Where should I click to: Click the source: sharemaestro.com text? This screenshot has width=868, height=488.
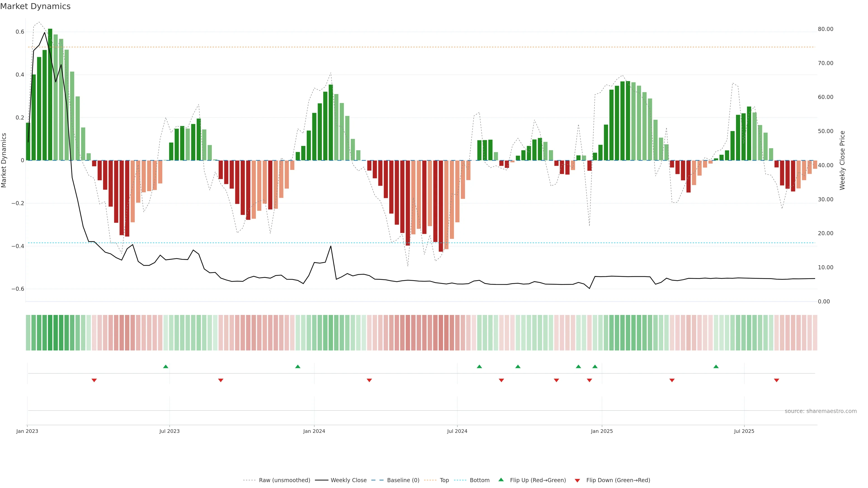click(821, 411)
